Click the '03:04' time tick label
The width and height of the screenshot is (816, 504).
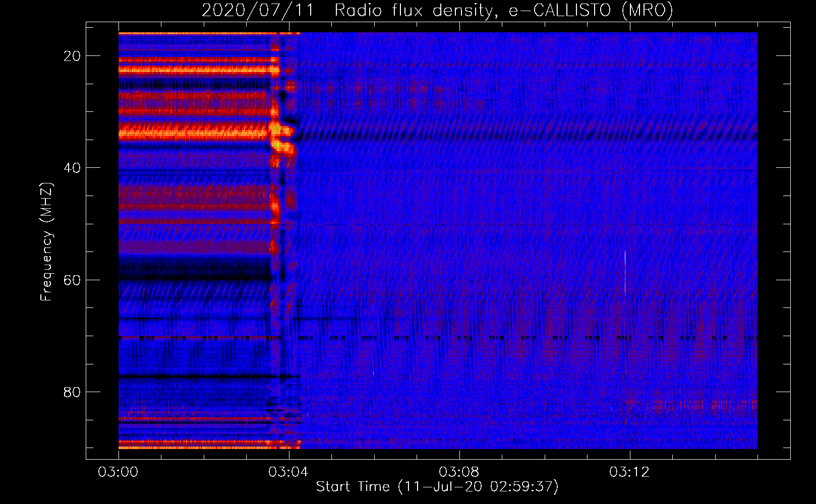288,472
